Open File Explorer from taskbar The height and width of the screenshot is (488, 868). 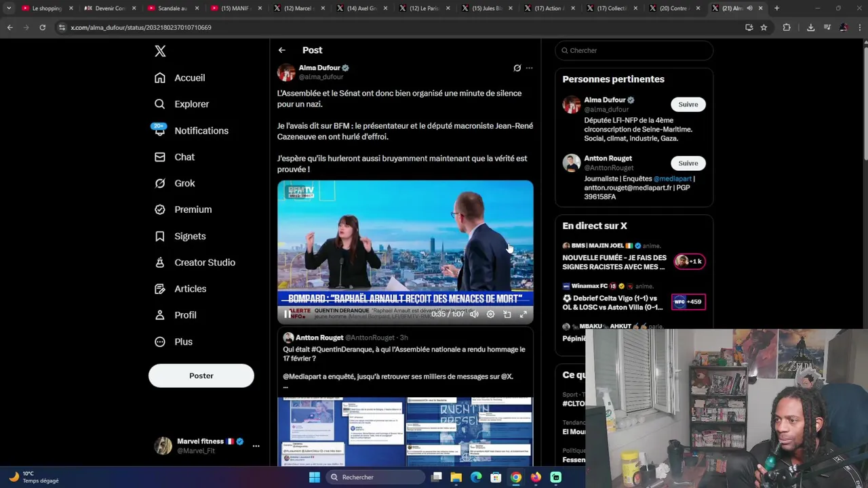point(456,477)
